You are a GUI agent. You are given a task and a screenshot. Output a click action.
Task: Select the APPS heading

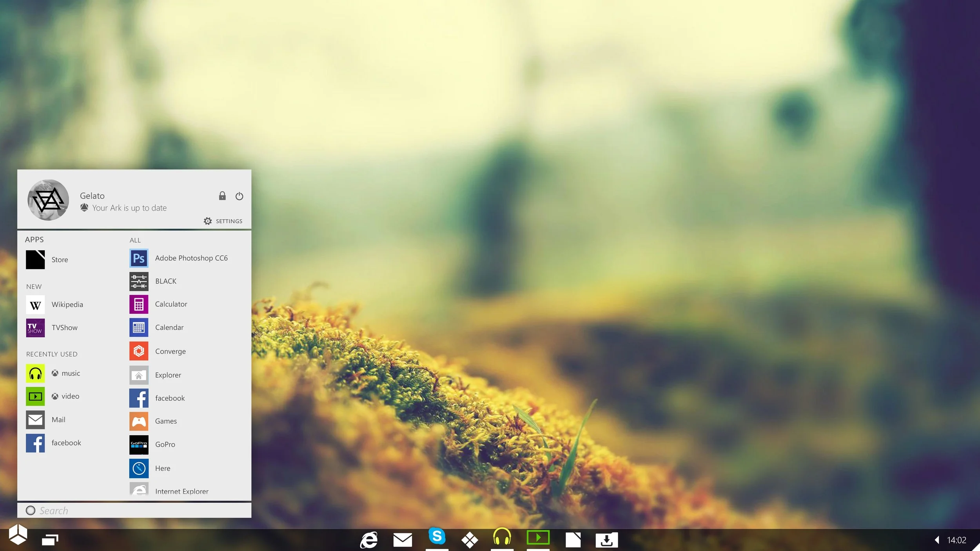tap(34, 240)
